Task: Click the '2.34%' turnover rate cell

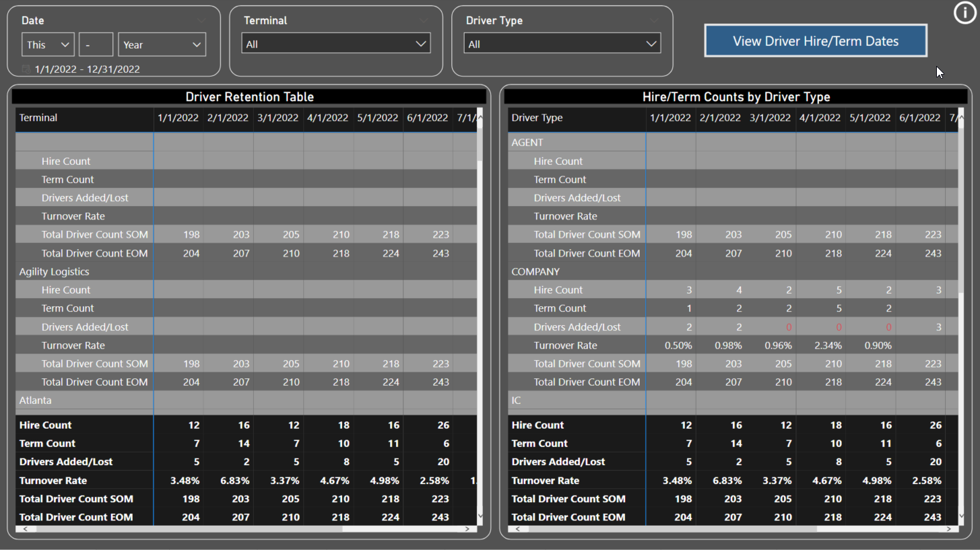Action: pyautogui.click(x=828, y=345)
